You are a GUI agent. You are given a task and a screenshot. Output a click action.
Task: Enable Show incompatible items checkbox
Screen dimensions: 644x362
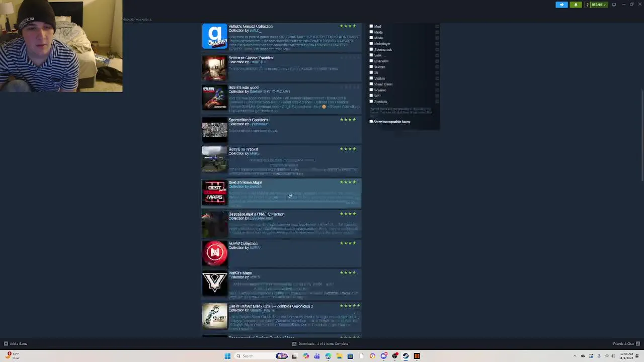pos(371,122)
